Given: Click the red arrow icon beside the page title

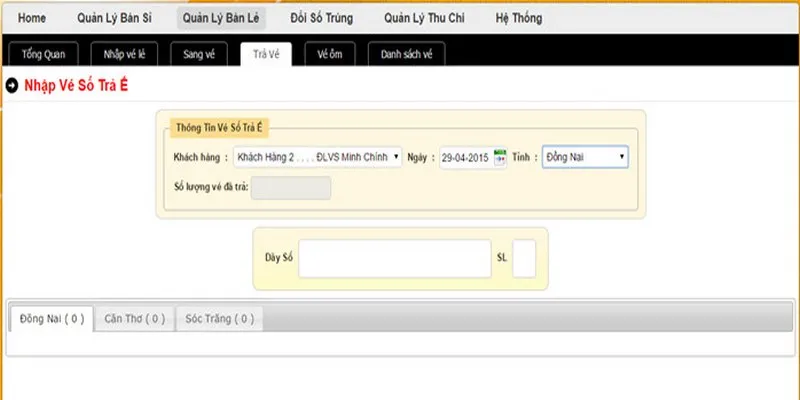Looking at the screenshot, I should (x=12, y=86).
